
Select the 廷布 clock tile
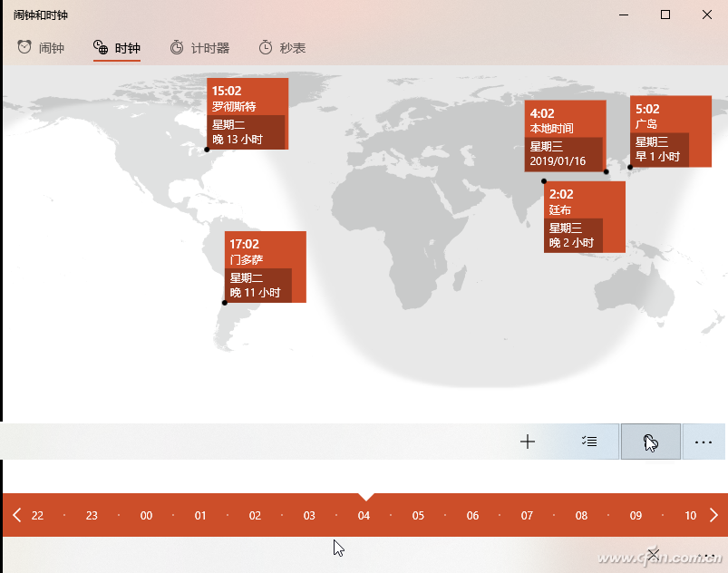point(585,217)
